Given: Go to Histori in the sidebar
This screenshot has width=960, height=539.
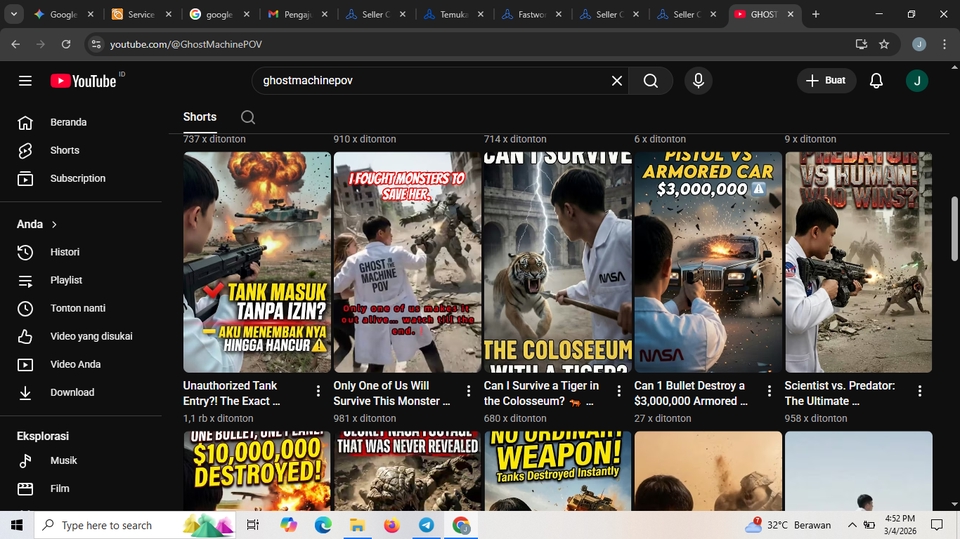Looking at the screenshot, I should 64,252.
